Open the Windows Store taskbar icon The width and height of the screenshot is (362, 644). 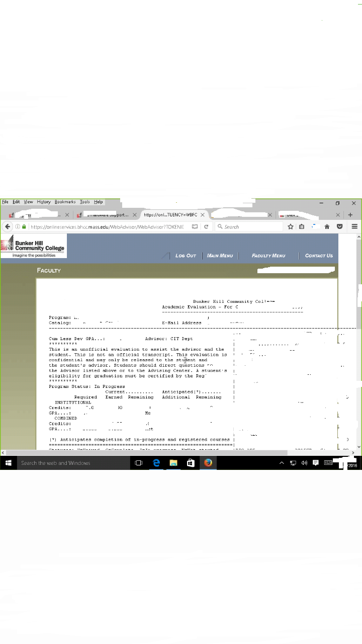(x=191, y=463)
